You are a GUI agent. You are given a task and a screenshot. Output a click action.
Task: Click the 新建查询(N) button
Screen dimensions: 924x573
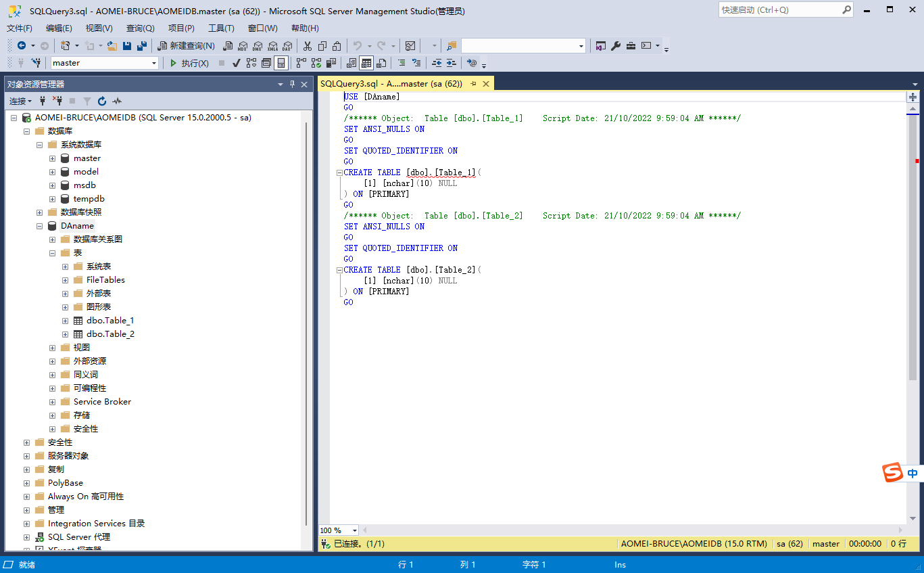point(186,45)
